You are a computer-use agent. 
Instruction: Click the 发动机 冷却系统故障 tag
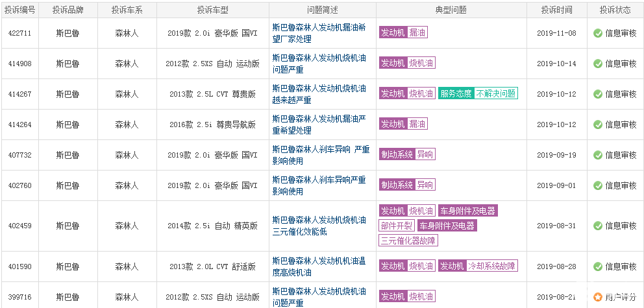pyautogui.click(x=478, y=266)
